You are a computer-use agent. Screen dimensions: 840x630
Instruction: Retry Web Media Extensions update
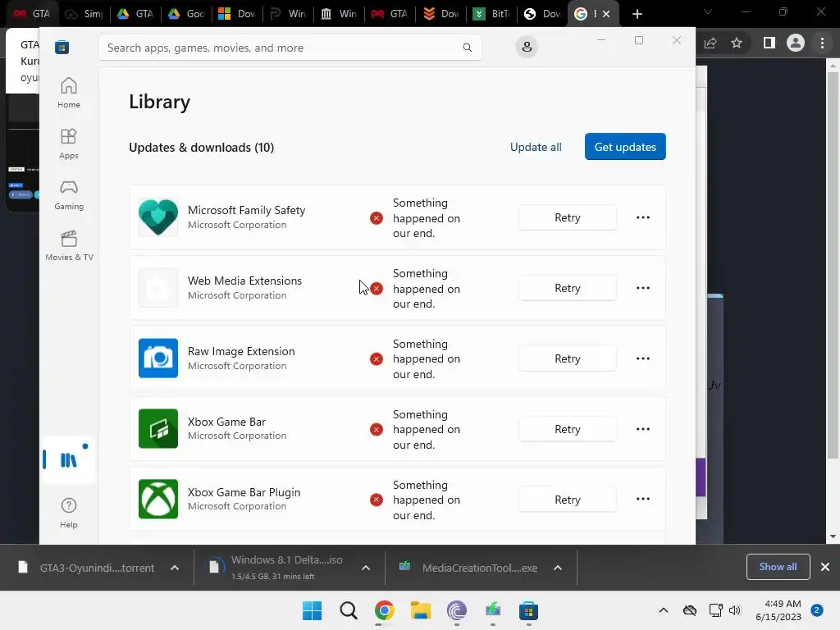(x=568, y=288)
